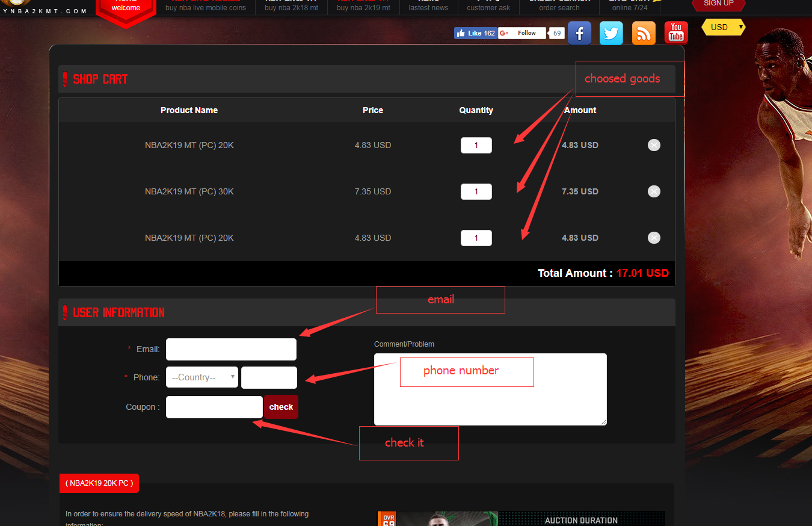Remove NBA2K19 MT (PC) 30K from cart

point(654,191)
